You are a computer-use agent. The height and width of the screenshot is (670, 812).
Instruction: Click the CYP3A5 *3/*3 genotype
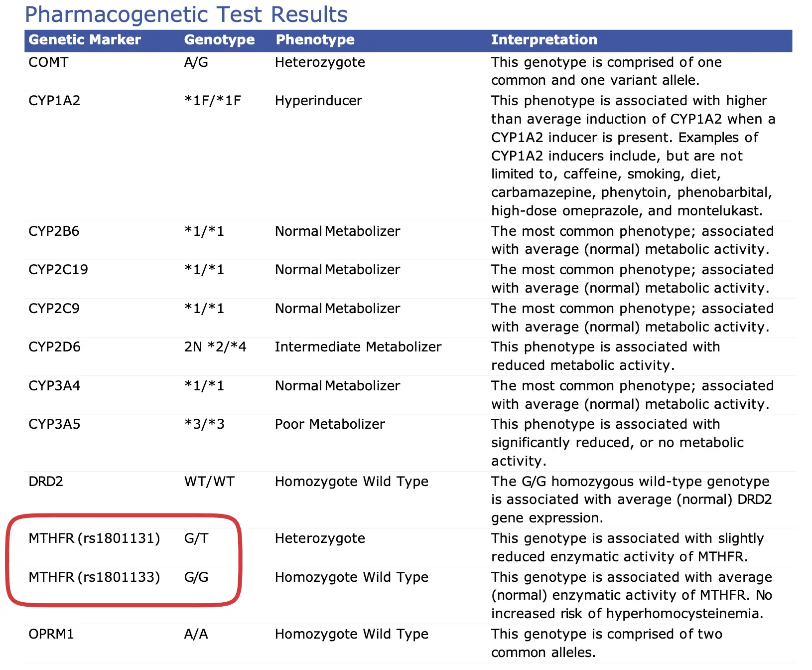click(204, 424)
